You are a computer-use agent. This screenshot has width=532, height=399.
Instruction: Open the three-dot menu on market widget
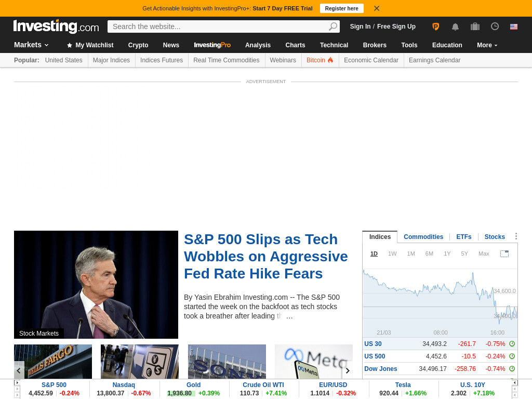pyautogui.click(x=516, y=236)
